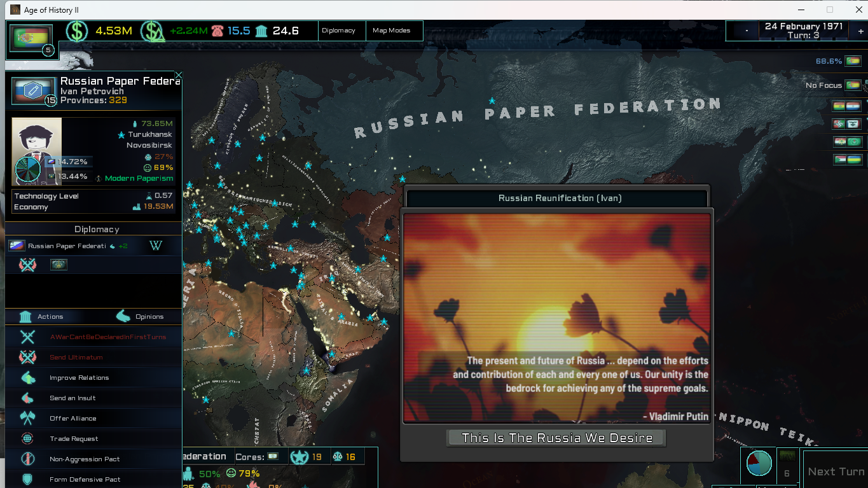Viewport: 868px width, 488px height.
Task: Click the shield Form Defensive Pact icon
Action: click(28, 479)
